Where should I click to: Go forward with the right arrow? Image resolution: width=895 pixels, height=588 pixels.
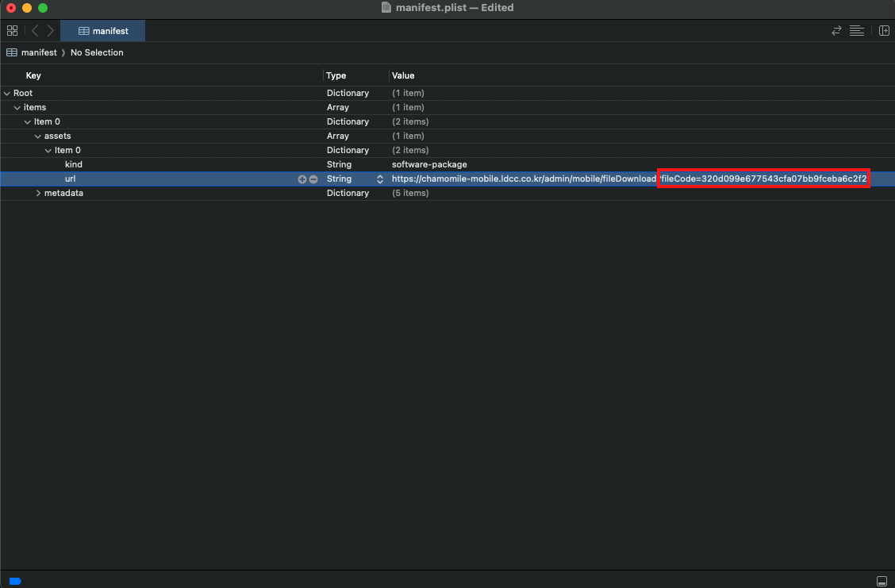point(51,31)
